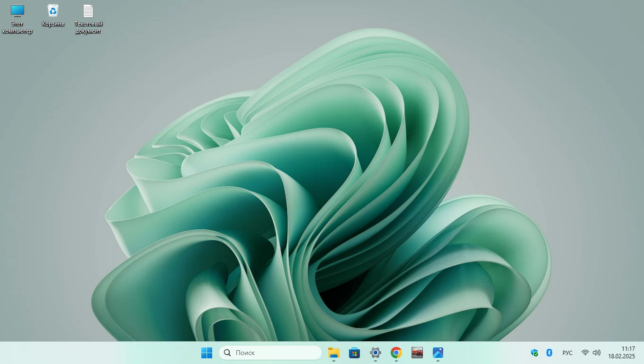Switch to Google Chrome in the taskbar
This screenshot has width=644, height=364.
pos(396,353)
